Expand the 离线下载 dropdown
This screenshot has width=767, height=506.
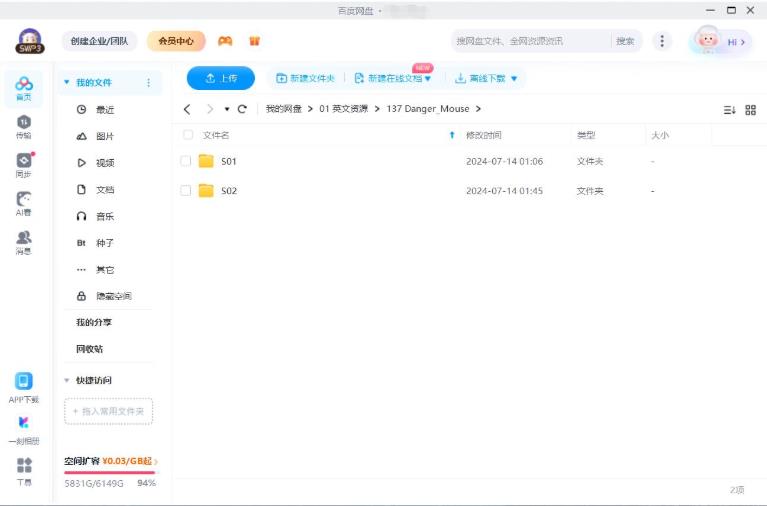514,78
